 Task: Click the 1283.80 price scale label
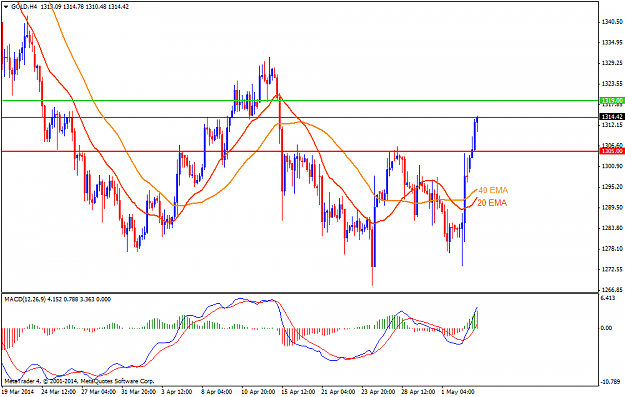coord(612,228)
